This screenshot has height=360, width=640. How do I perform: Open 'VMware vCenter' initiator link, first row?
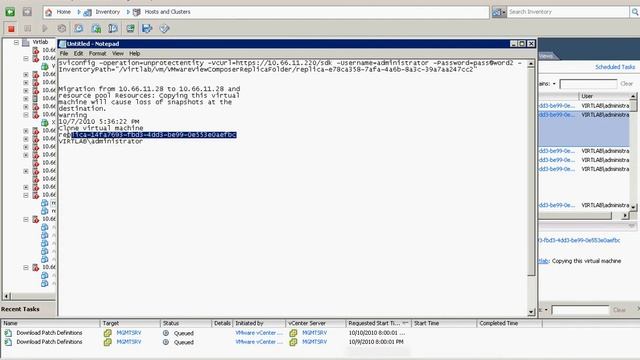259,333
